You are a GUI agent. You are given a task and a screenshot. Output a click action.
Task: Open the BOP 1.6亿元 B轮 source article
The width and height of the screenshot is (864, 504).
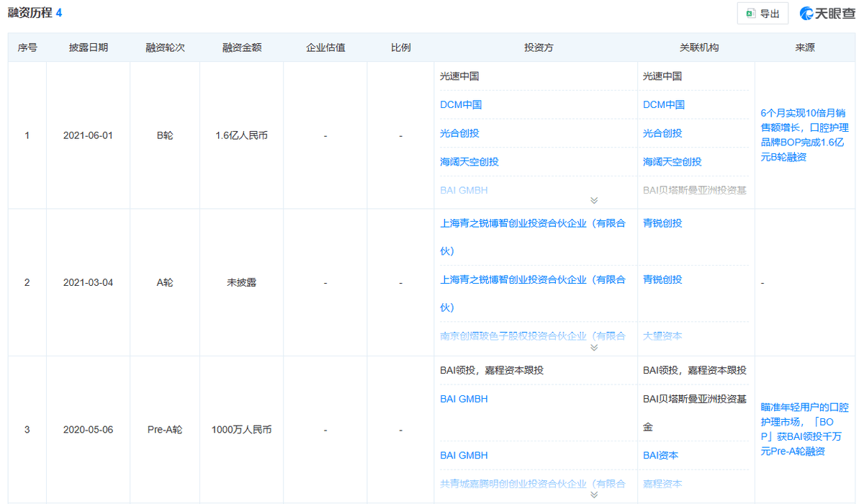tap(804, 135)
